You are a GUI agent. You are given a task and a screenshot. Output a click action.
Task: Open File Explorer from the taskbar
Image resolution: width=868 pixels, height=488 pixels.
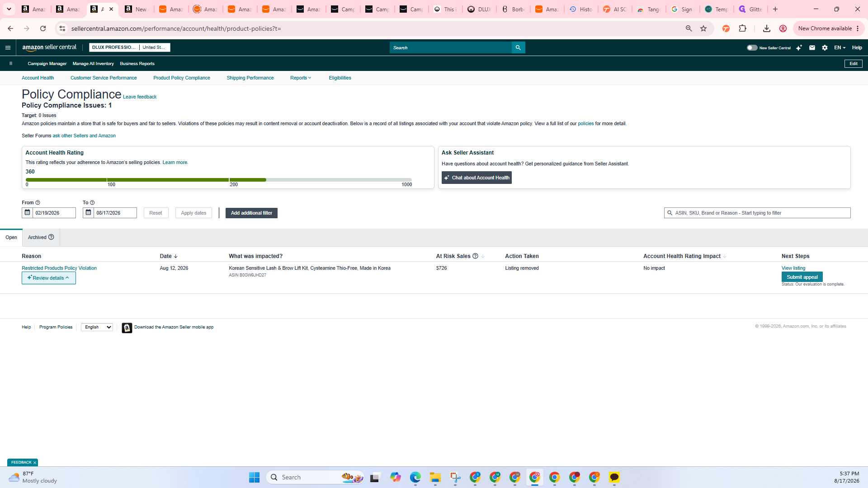(x=435, y=477)
